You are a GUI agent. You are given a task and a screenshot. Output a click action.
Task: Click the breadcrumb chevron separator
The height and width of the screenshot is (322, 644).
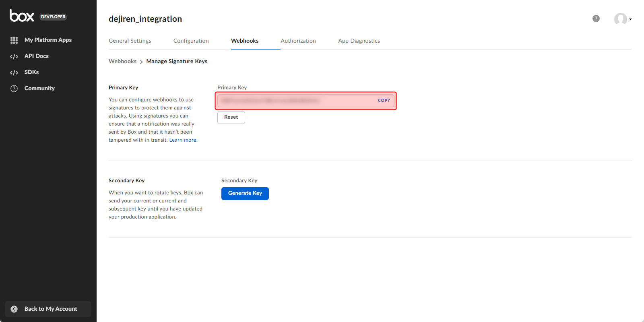click(x=141, y=62)
